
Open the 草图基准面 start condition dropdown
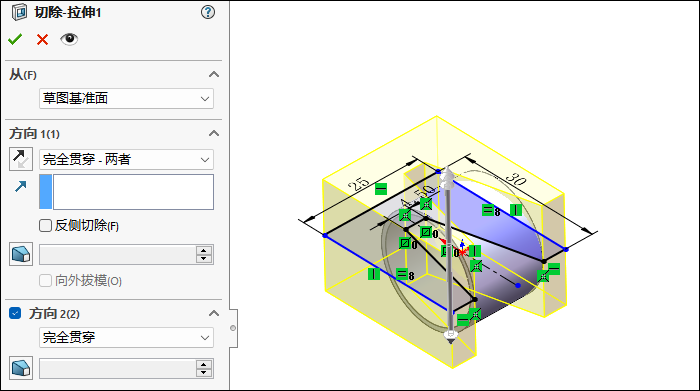tap(126, 99)
